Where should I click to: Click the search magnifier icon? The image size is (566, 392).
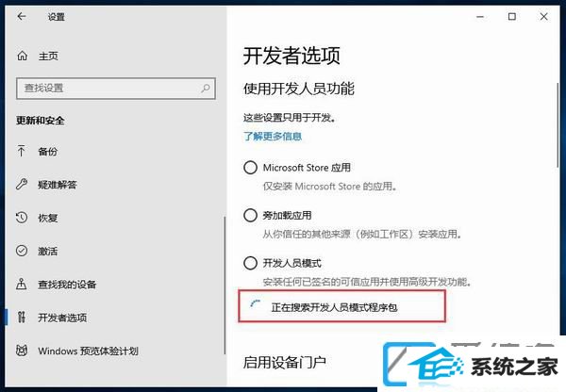206,88
